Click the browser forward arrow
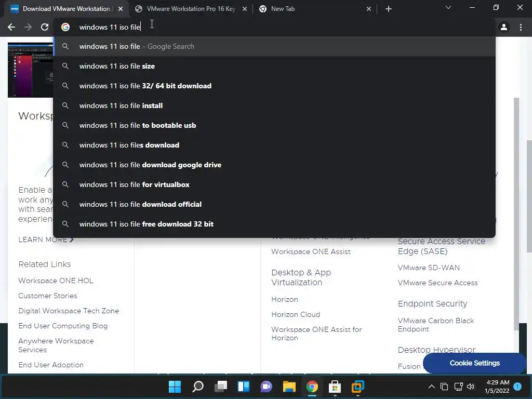Viewport: 532px width, 399px height. [x=28, y=27]
